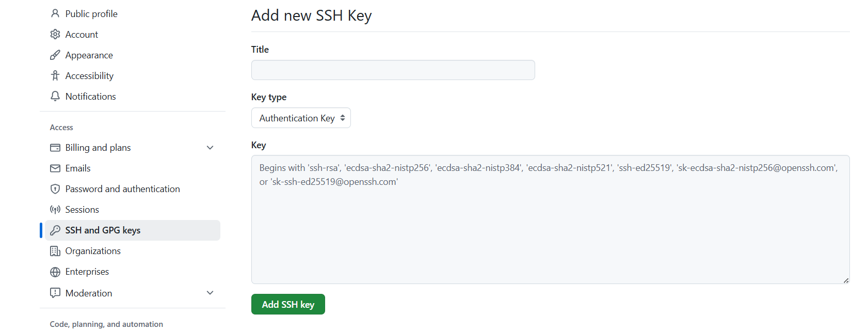This screenshot has width=868, height=330.
Task: Click the Sessions broadcast icon
Action: 55,209
